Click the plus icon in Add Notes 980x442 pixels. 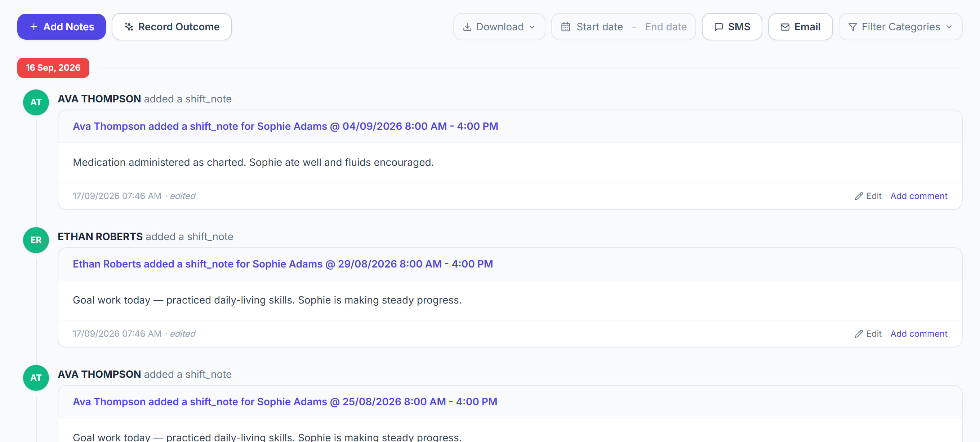point(34,27)
